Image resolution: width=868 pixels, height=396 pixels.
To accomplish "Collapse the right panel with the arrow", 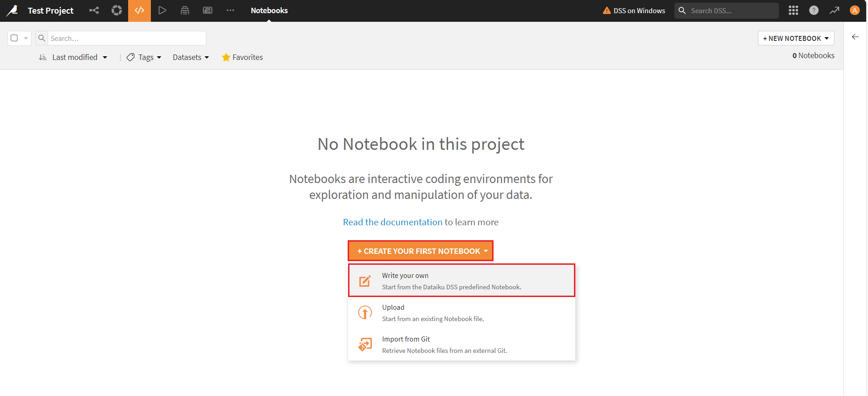I will (x=855, y=37).
